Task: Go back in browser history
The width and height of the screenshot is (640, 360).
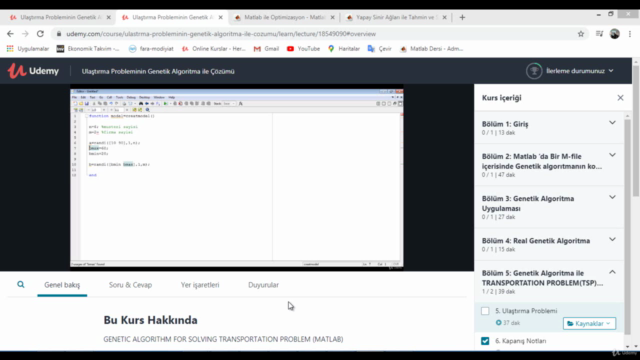Action: 10,34
